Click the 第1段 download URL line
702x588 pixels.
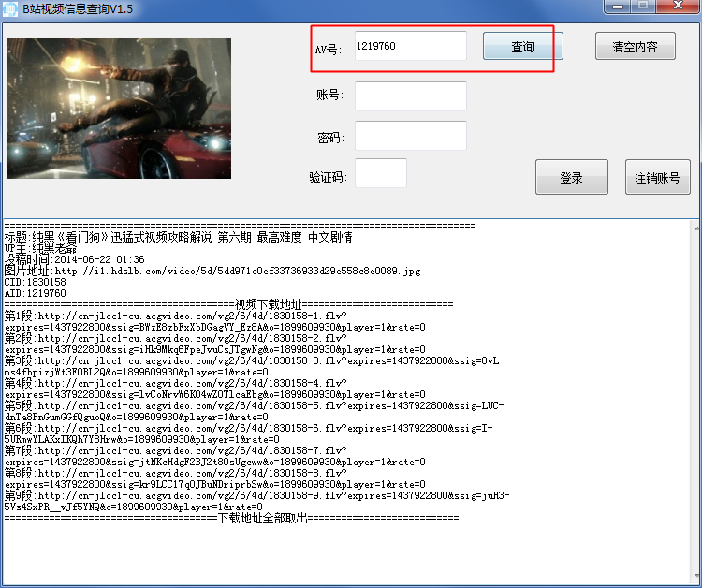point(215,321)
